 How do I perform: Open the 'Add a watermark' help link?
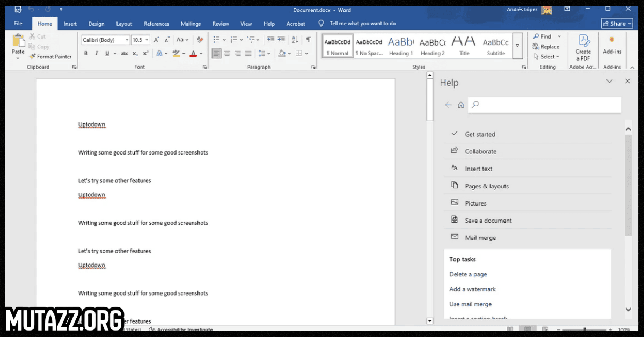click(472, 289)
